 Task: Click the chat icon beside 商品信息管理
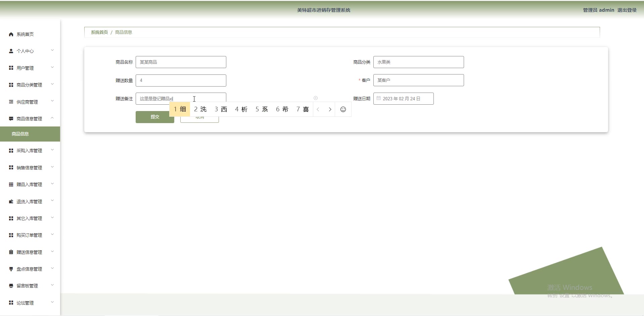(x=11, y=119)
